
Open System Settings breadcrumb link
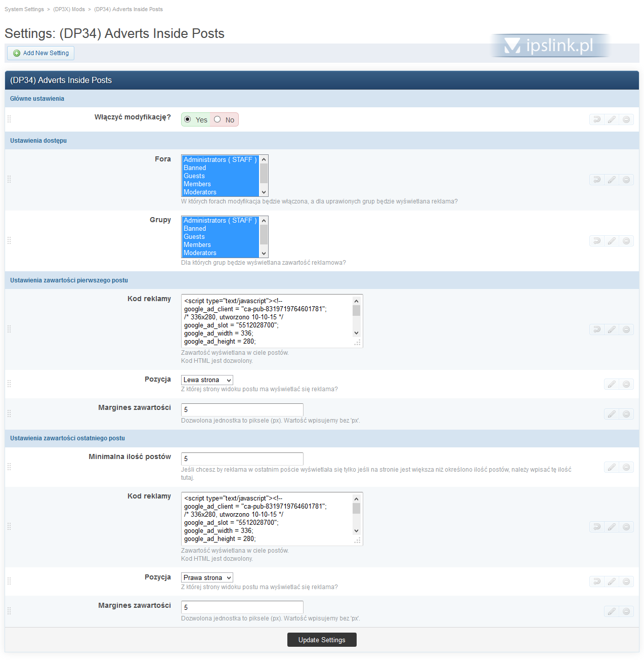(x=24, y=9)
